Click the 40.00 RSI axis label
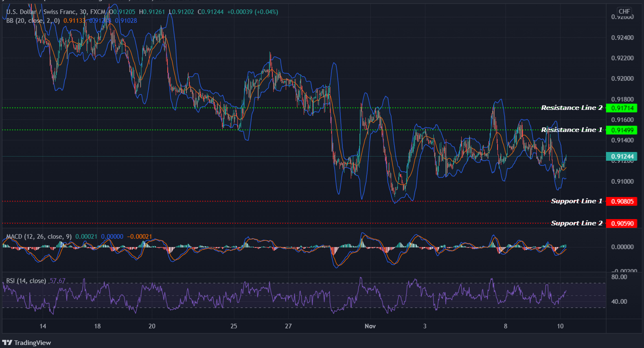This screenshot has width=644, height=348. (619, 302)
